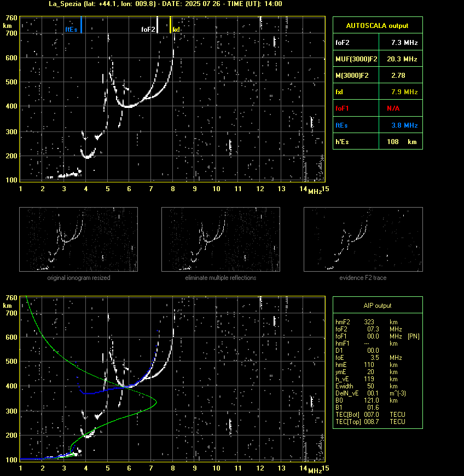Image resolution: width=464 pixels, height=476 pixels.
Task: Click the F2 trace cusp in the top ionogram
Action: point(129,106)
